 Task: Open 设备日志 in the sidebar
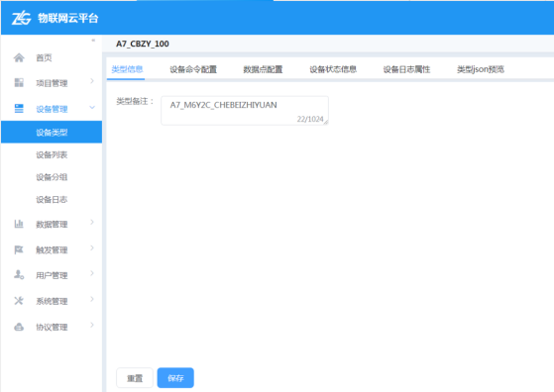pyautogui.click(x=52, y=200)
